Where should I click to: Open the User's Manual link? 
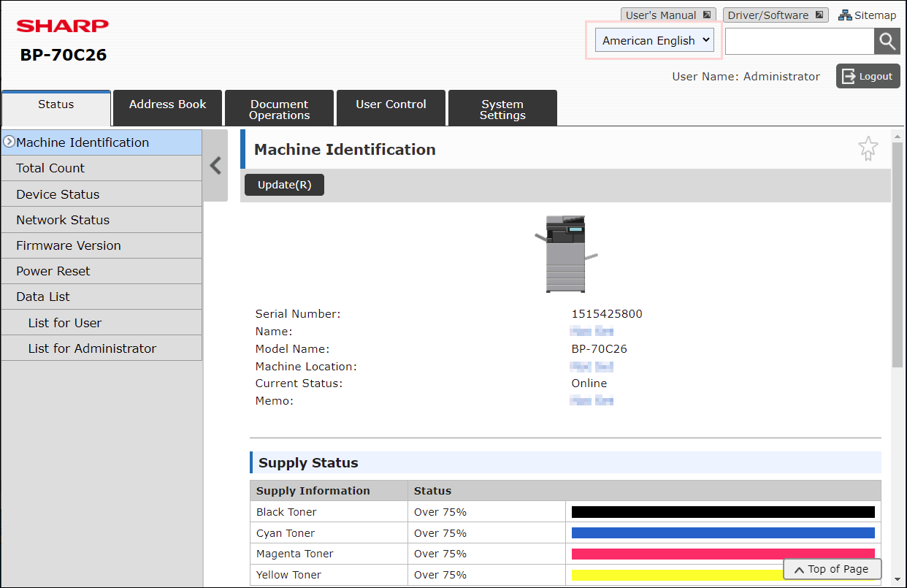point(668,15)
